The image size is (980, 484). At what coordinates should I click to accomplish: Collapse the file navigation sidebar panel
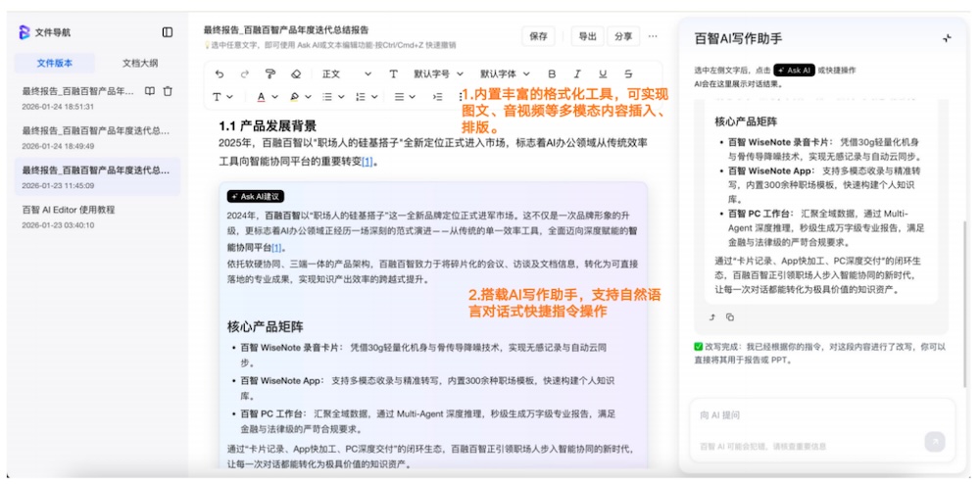point(168,32)
